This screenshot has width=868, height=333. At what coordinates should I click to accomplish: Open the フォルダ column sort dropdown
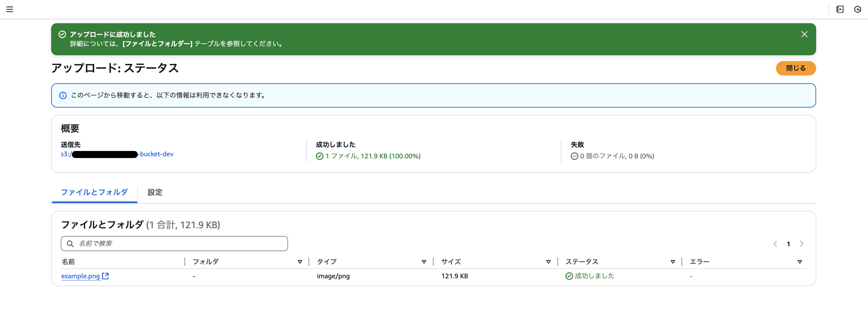pos(300,262)
